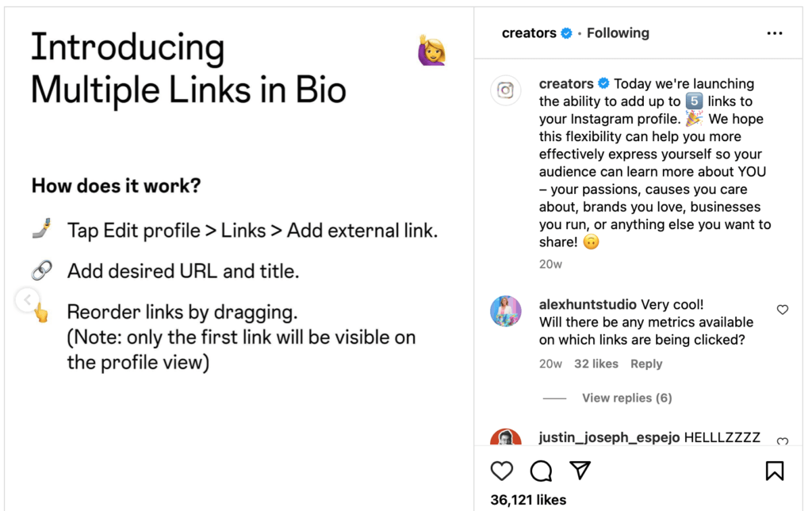Like the post with the heart icon
This screenshot has height=511, width=812.
502,471
